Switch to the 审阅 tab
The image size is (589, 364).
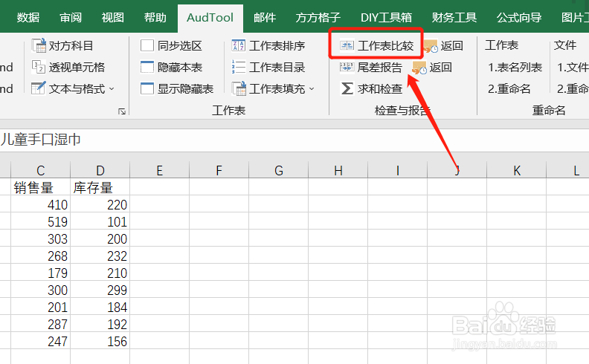(x=71, y=18)
